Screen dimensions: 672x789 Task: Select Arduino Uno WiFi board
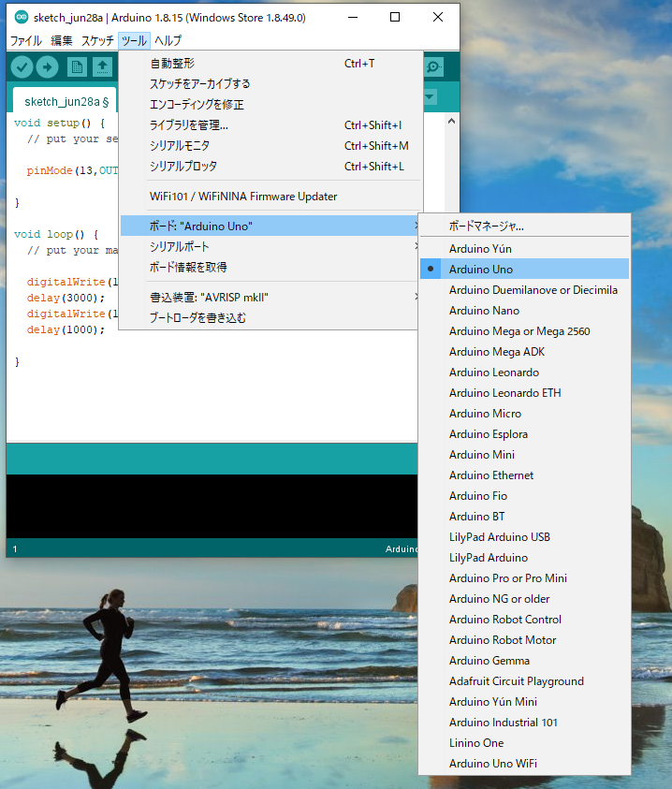pyautogui.click(x=524, y=765)
